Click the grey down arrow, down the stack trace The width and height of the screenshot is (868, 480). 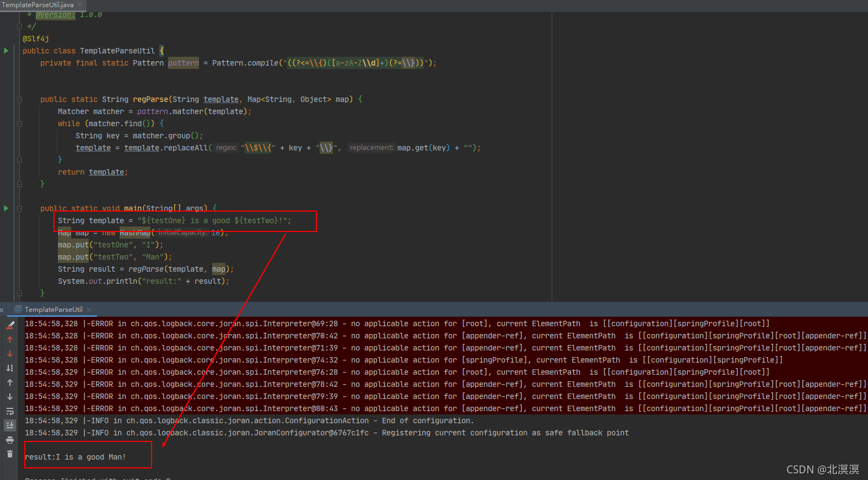pos(10,397)
